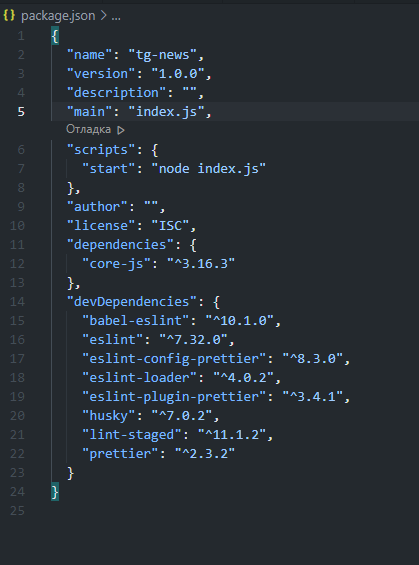Open package.json breadcrumb item
419x565 pixels.
click(58, 15)
